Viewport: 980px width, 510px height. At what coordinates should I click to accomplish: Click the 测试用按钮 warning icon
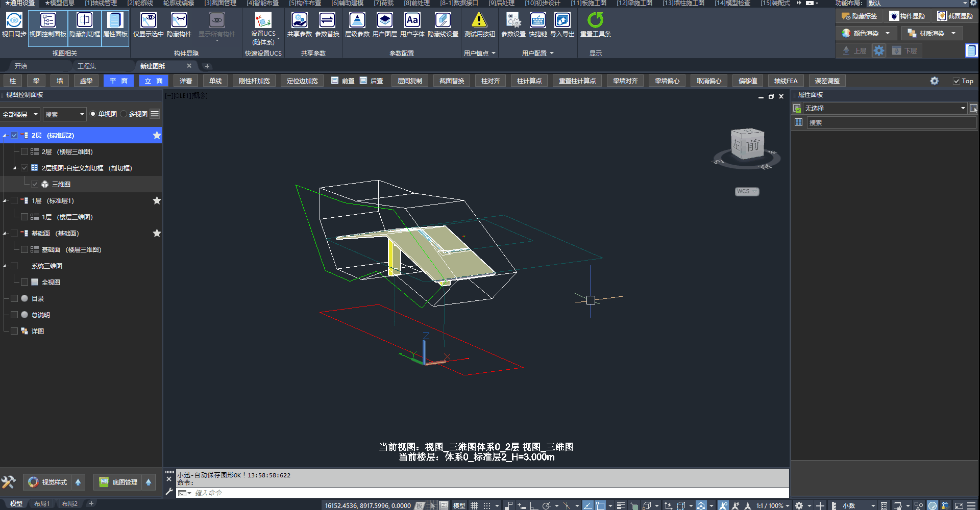tap(479, 20)
